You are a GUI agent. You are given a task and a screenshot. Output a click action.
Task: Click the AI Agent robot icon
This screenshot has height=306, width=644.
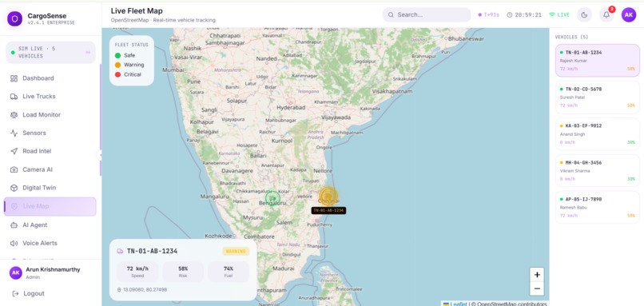(14, 225)
